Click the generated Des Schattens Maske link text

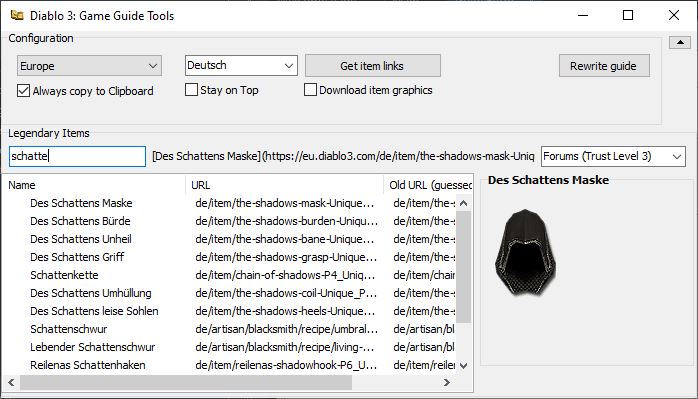(x=343, y=156)
